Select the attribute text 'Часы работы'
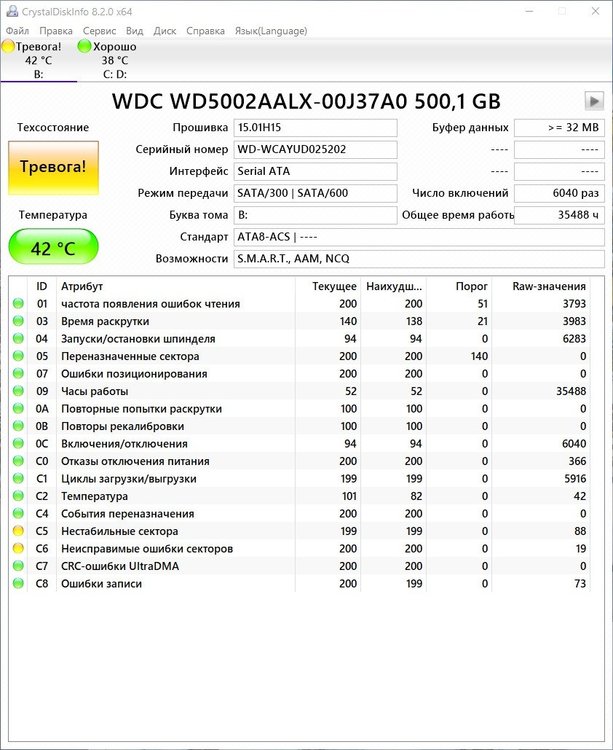This screenshot has height=750, width=613. (95, 391)
